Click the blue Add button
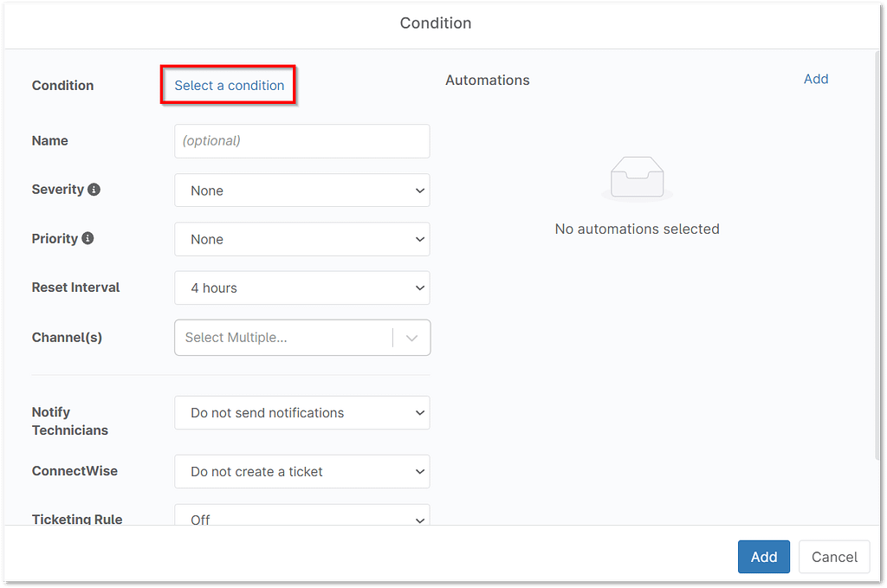This screenshot has height=588, width=887. tap(763, 557)
